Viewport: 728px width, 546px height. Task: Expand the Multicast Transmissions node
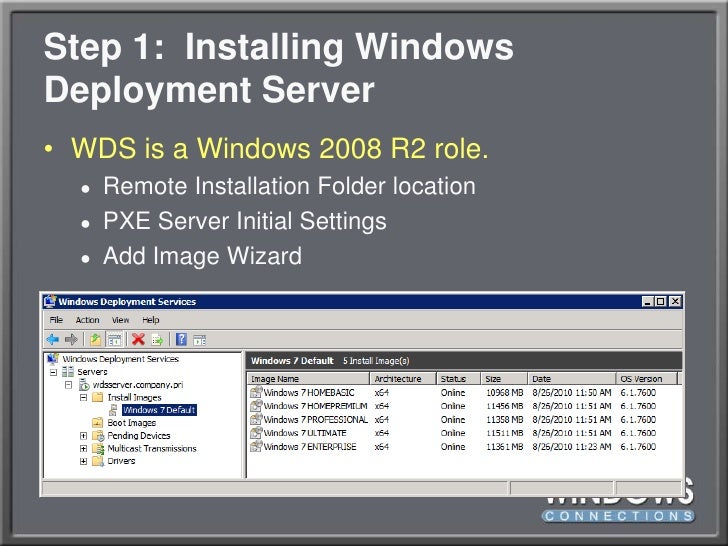(84, 448)
